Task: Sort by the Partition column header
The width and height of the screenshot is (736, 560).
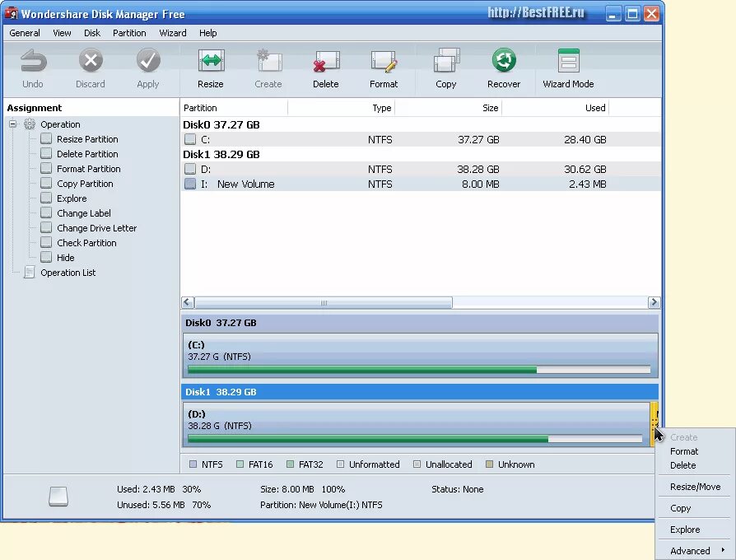Action: pos(233,108)
